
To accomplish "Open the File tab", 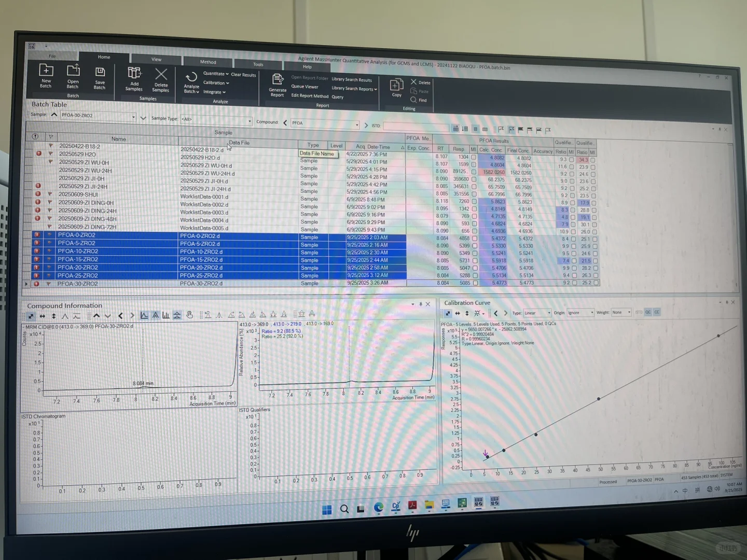I will (52, 56).
